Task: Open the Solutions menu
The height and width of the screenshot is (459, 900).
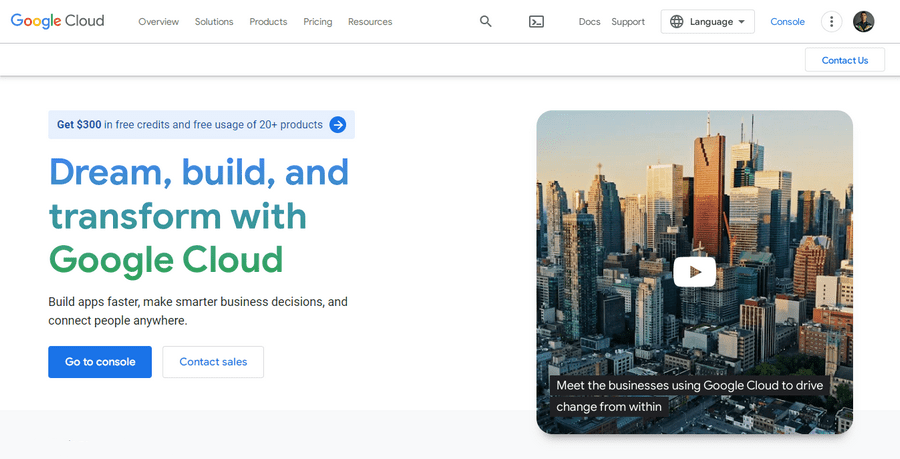Action: [x=214, y=22]
